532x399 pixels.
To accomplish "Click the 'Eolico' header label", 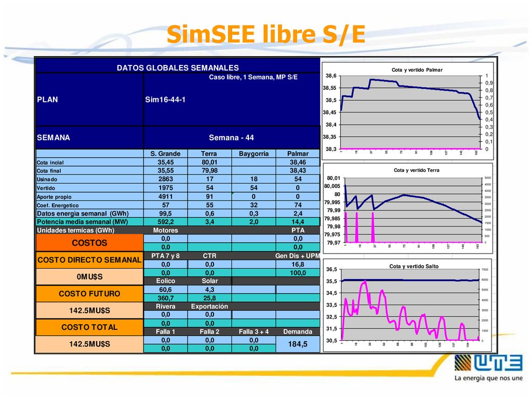I will point(166,281).
